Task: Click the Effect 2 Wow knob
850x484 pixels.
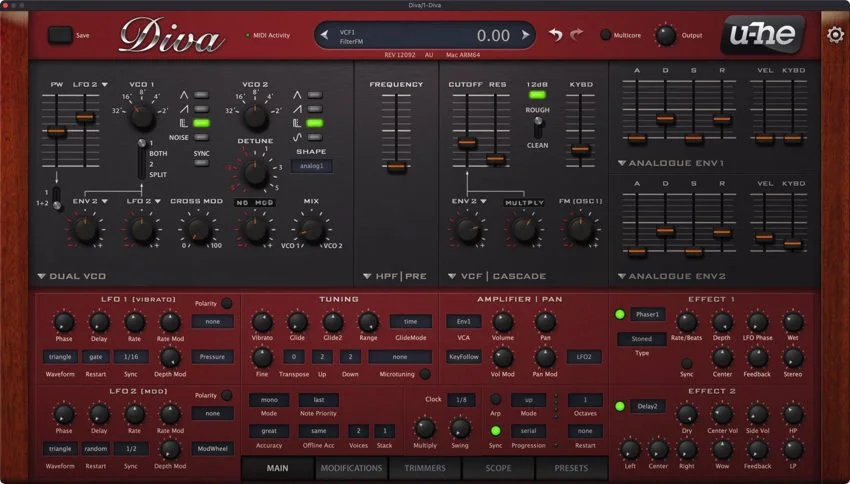Action: click(x=722, y=450)
